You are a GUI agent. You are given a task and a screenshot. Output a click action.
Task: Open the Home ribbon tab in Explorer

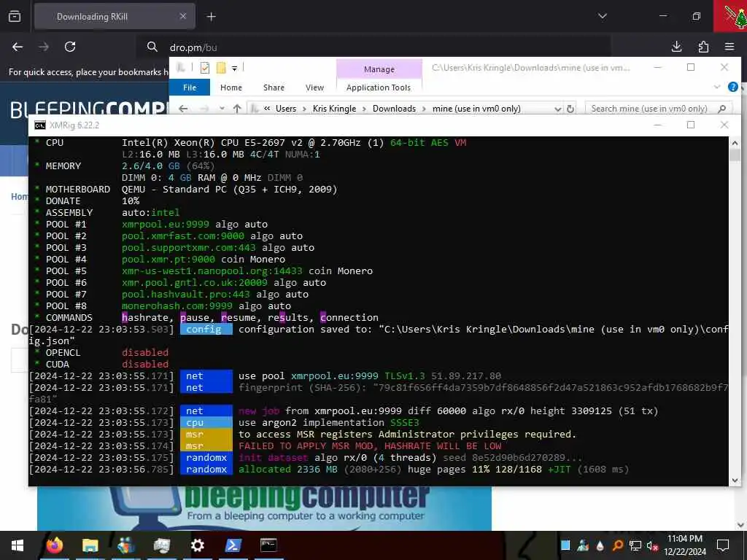(x=231, y=87)
